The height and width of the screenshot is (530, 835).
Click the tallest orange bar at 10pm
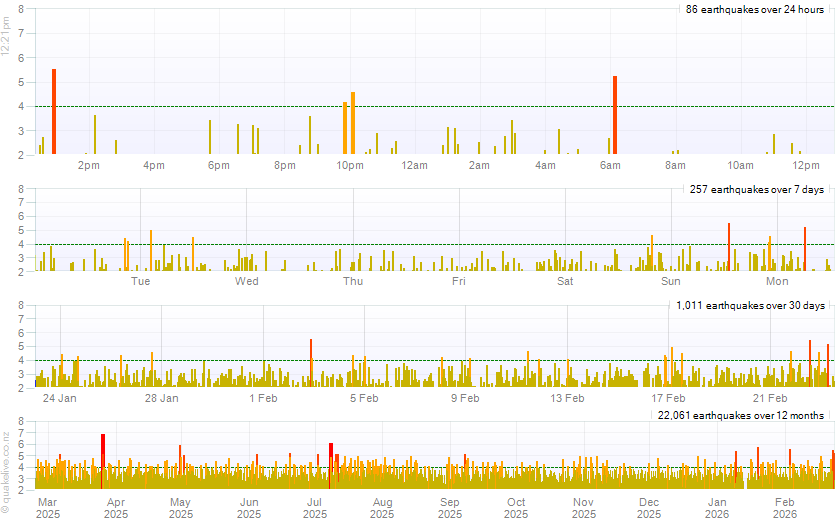pyautogui.click(x=353, y=123)
